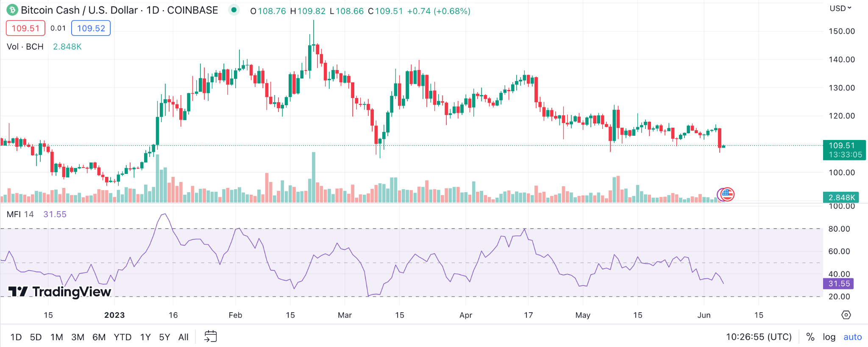Click the change value +0.74 (+0.68%)
868x347 pixels.
point(439,11)
